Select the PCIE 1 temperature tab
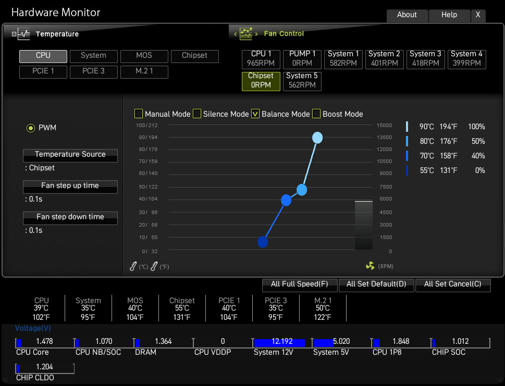 click(x=43, y=72)
